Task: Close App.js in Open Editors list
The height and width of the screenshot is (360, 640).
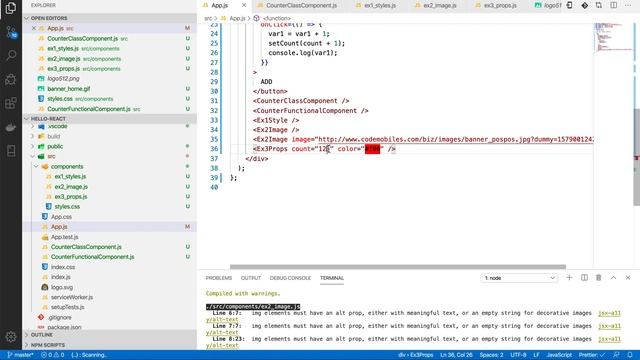Action: 34,28
